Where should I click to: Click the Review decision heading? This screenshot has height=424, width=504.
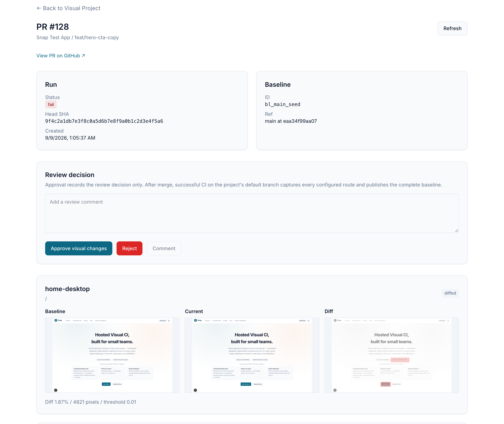[x=70, y=175]
